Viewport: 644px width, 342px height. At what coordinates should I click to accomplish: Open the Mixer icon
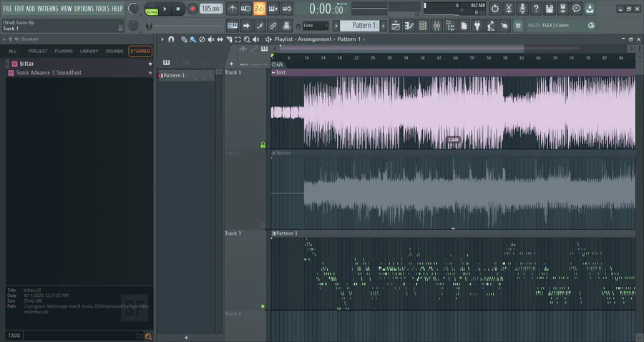pyautogui.click(x=436, y=26)
